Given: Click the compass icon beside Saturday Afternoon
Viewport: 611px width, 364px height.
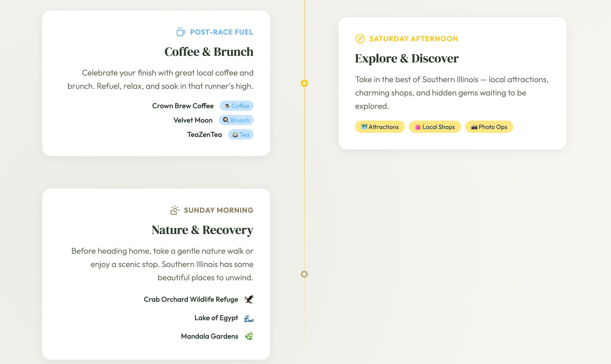Looking at the screenshot, I should tap(360, 39).
